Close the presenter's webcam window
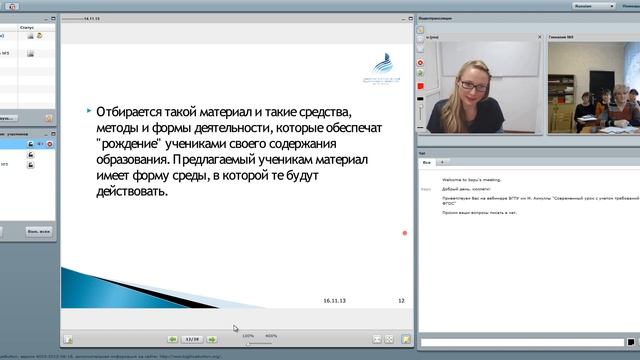Image resolution: width=640 pixels, height=360 pixels. [540, 37]
